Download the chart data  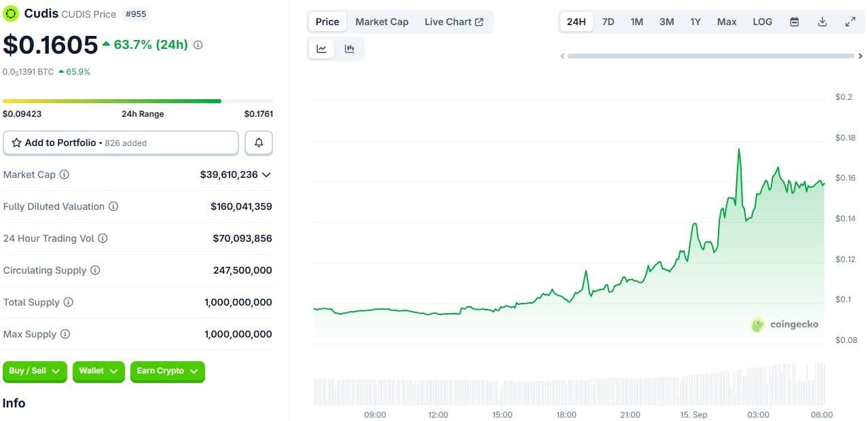(x=822, y=22)
